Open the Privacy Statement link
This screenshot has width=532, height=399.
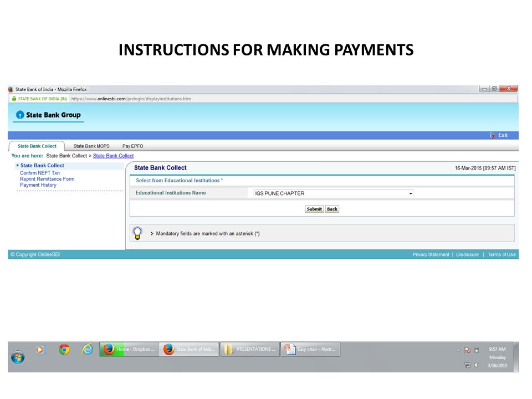pos(431,254)
